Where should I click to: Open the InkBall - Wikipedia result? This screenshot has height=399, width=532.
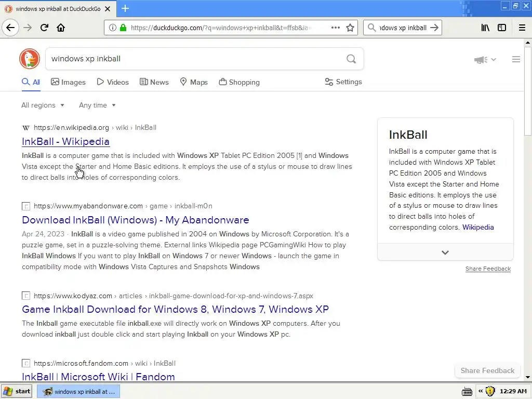(x=65, y=141)
